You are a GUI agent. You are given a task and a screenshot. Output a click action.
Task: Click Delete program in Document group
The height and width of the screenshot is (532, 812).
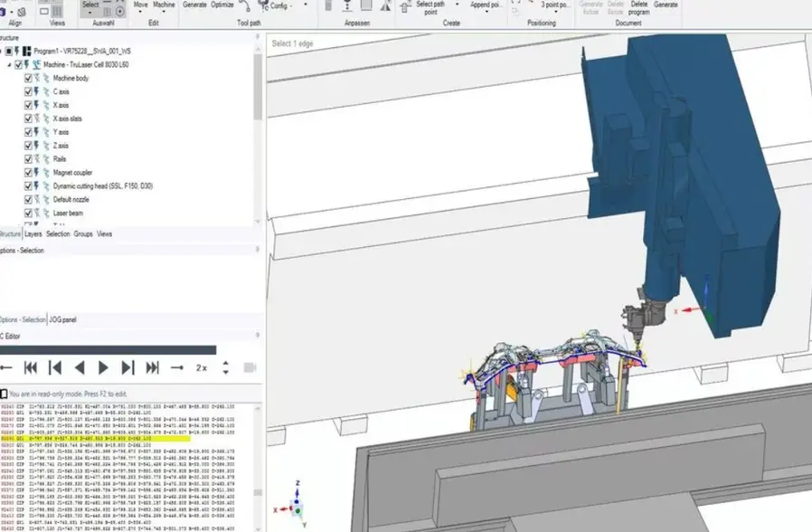(x=638, y=7)
